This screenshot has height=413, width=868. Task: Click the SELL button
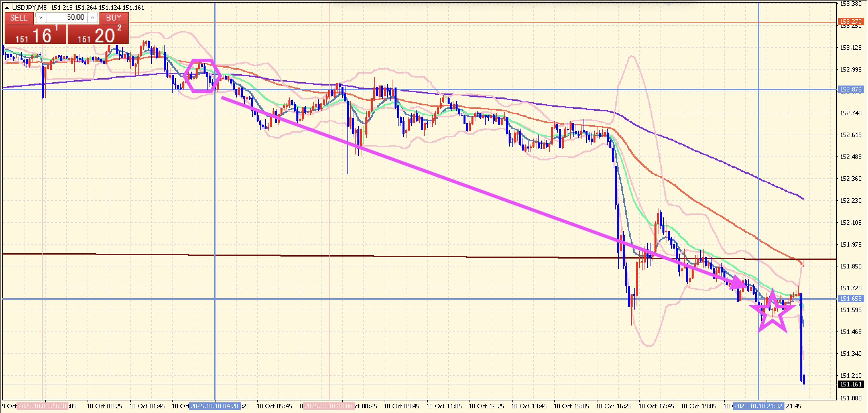(x=19, y=18)
